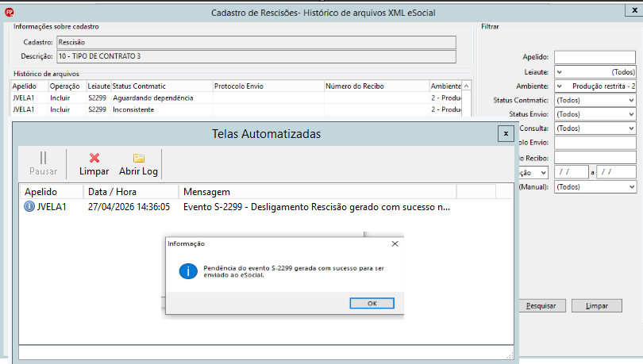Image resolution: width=643 pixels, height=364 pixels.
Task: Open log via Abrir Log folder icon
Action: (x=139, y=158)
